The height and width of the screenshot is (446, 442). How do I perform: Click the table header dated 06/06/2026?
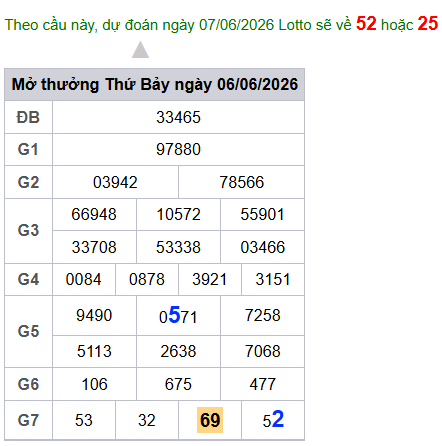coord(155,84)
